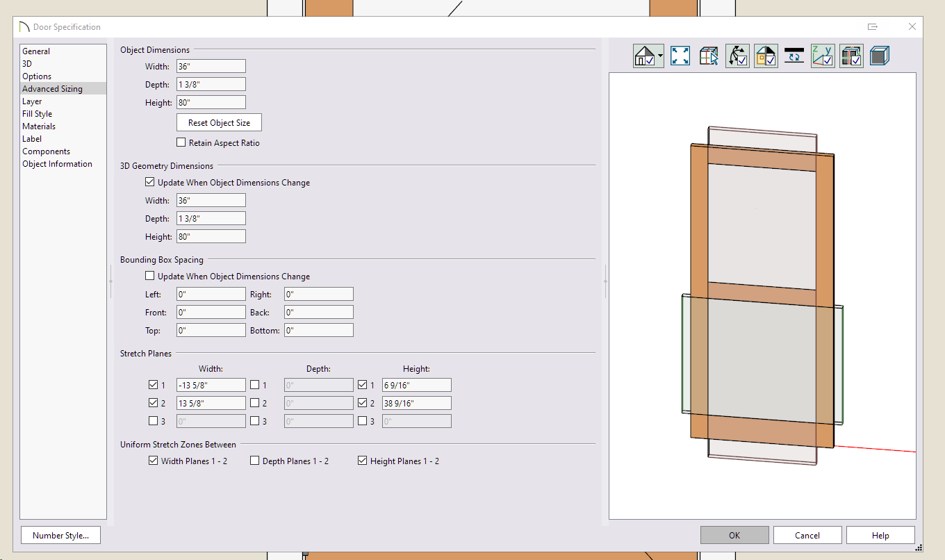
Task: Click the Object Dimensions Width field
Action: (211, 67)
